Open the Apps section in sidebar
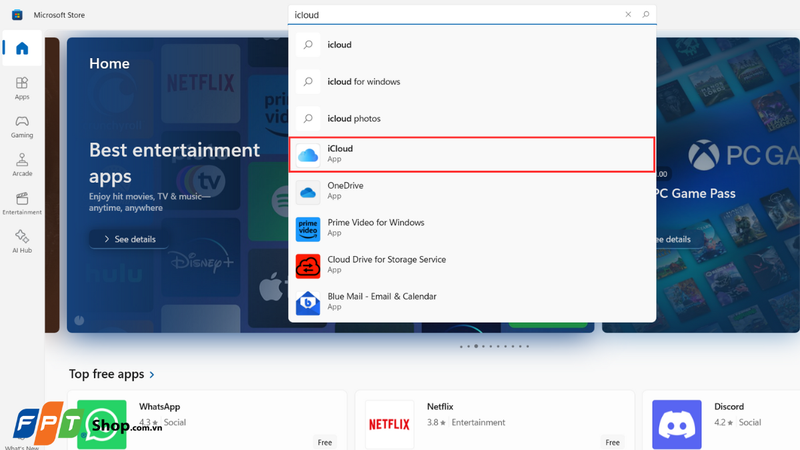The height and width of the screenshot is (450, 800). tap(22, 88)
